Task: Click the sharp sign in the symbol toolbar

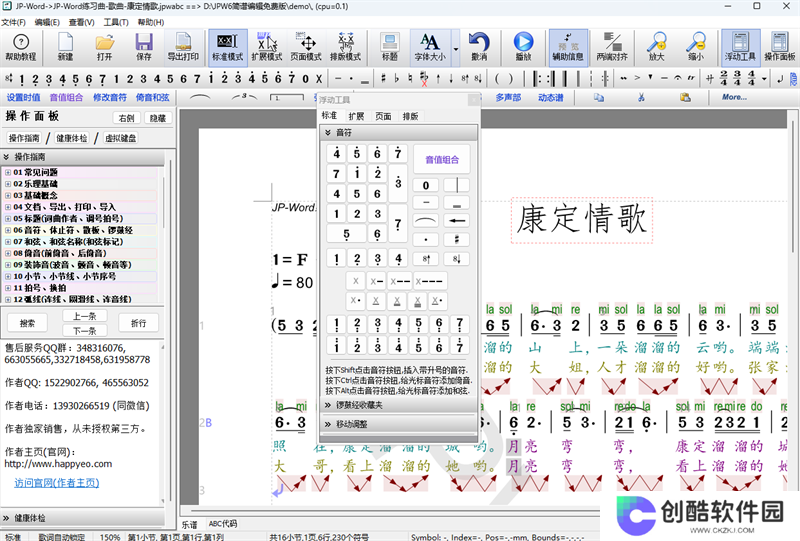Action: tap(383, 79)
